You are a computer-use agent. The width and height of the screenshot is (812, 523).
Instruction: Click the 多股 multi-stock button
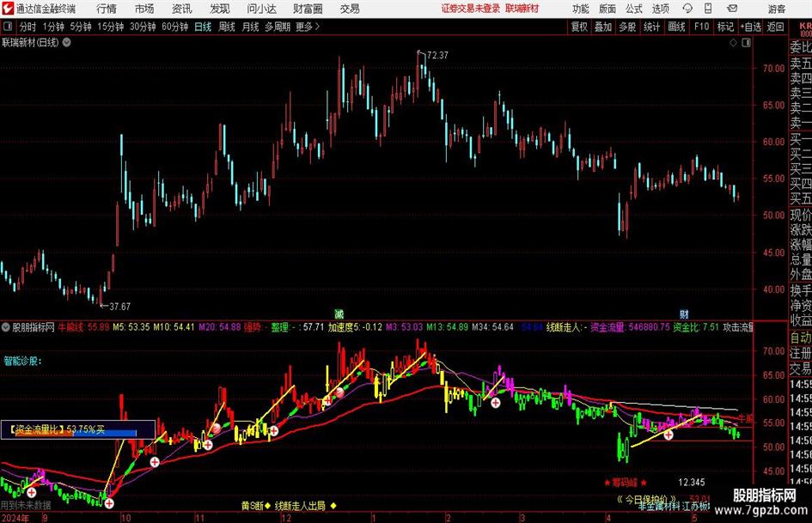[x=627, y=27]
